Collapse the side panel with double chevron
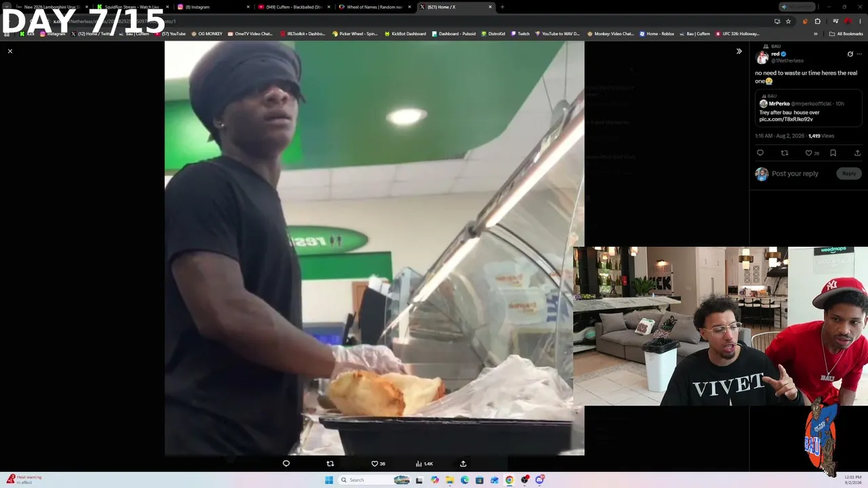The image size is (868, 488). [739, 52]
